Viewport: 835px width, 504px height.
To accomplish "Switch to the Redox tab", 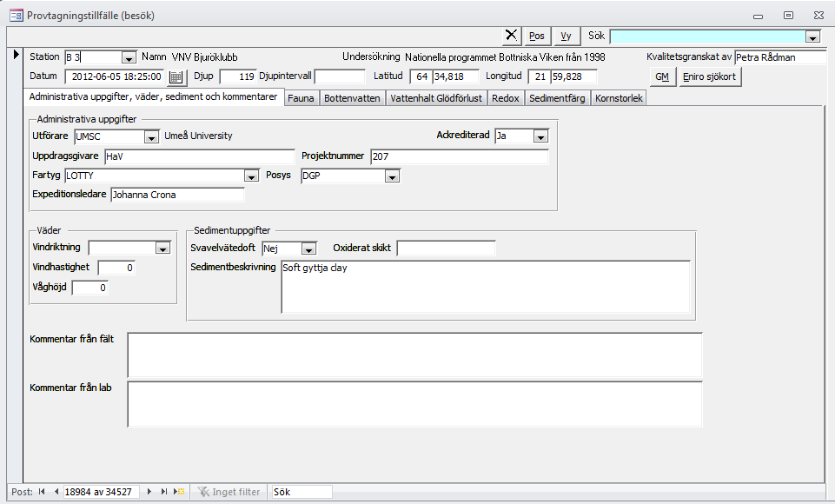I will coord(506,98).
